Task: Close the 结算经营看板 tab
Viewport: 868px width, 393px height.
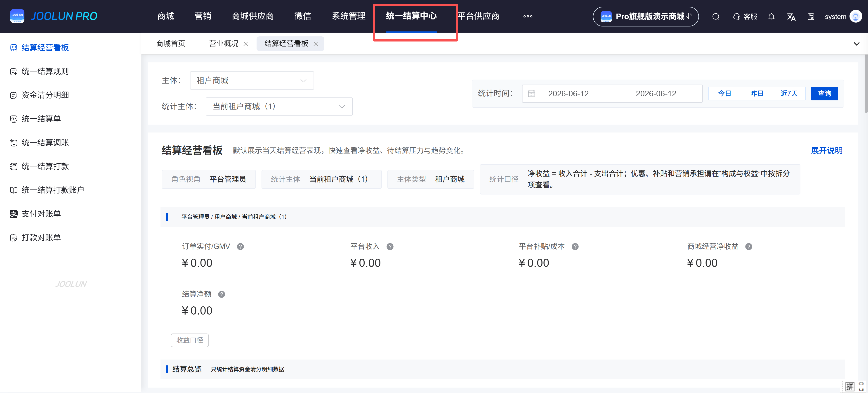Action: click(316, 44)
